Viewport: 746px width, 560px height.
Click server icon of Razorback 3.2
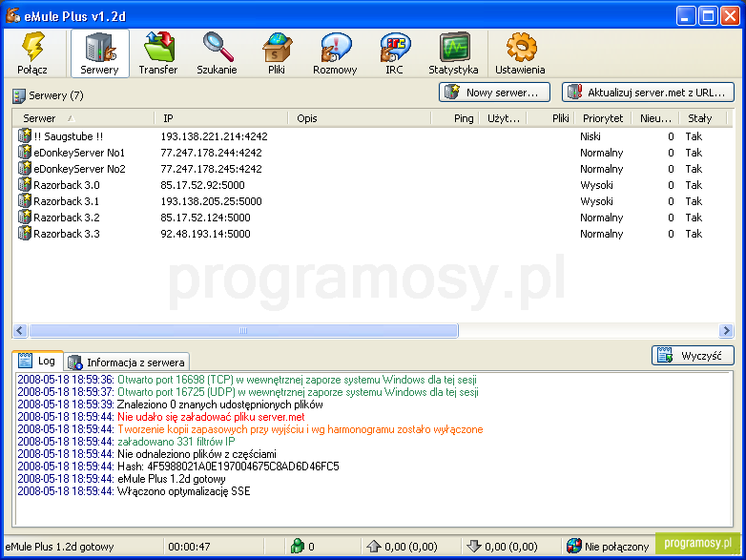point(25,217)
